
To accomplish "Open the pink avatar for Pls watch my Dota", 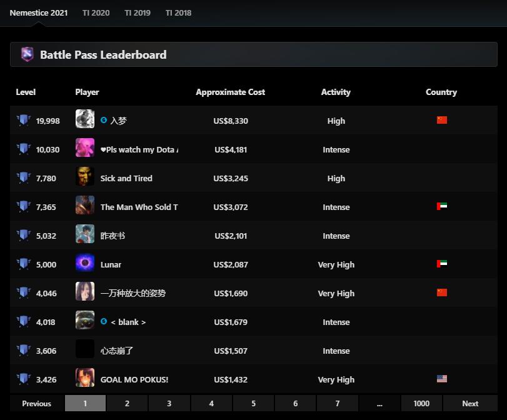I will click(x=85, y=147).
